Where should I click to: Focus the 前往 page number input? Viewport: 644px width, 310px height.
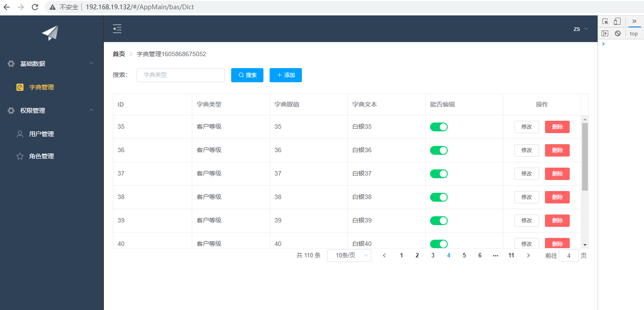tap(569, 256)
